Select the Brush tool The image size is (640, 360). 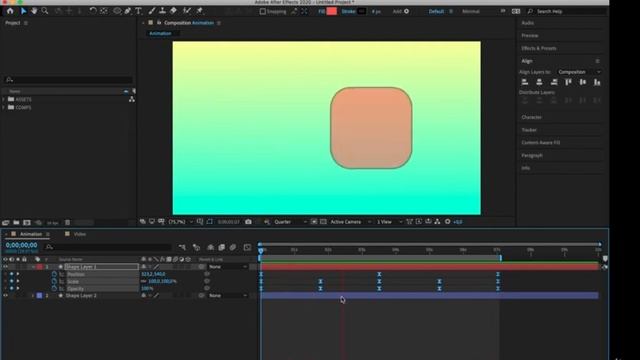152,11
